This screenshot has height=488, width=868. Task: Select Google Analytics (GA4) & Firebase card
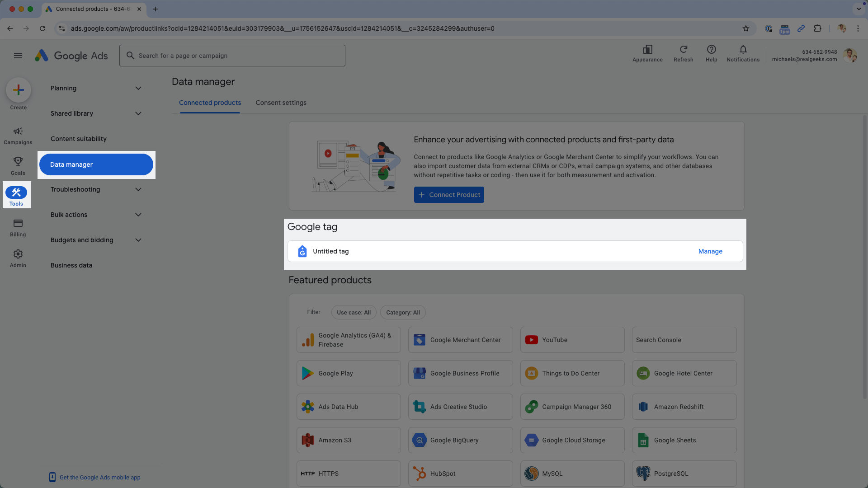(x=349, y=340)
